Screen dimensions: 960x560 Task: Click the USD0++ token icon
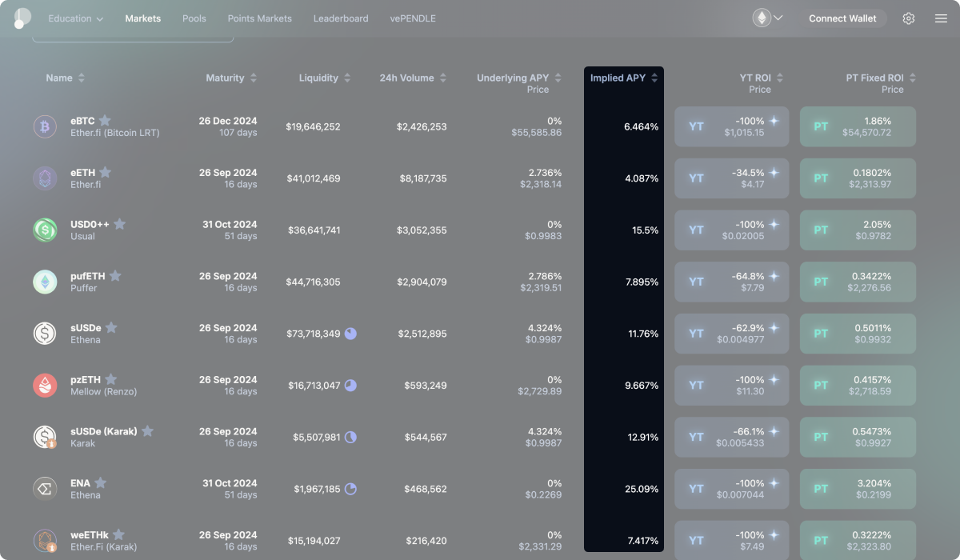pyautogui.click(x=45, y=230)
